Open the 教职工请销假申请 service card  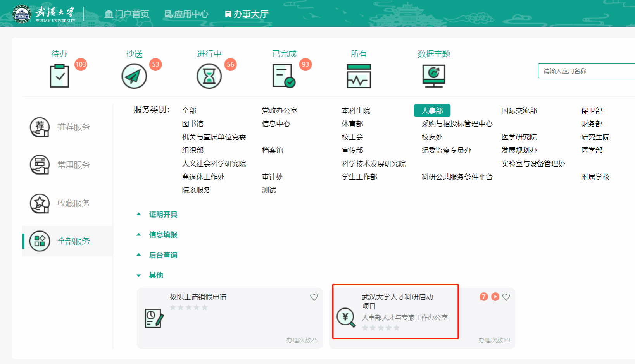(x=229, y=318)
